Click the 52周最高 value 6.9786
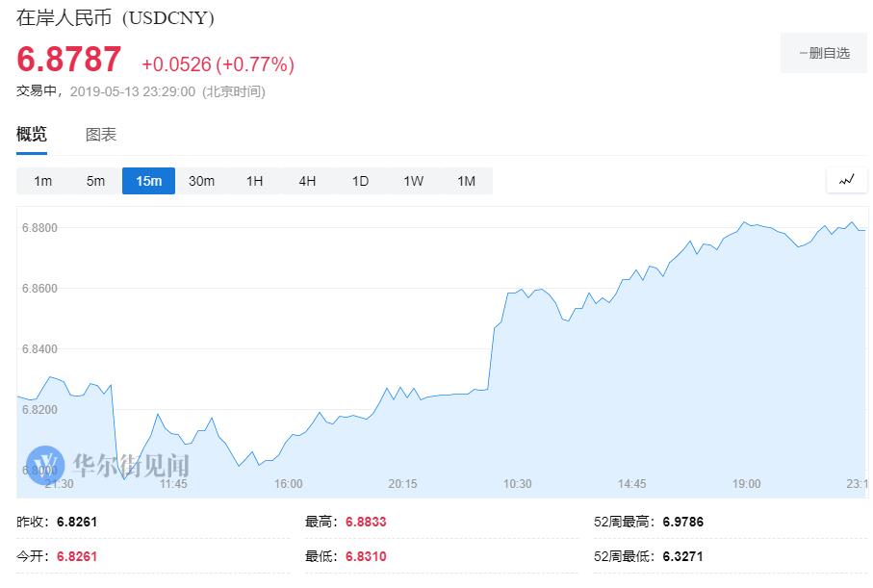The image size is (873, 588). (x=683, y=522)
